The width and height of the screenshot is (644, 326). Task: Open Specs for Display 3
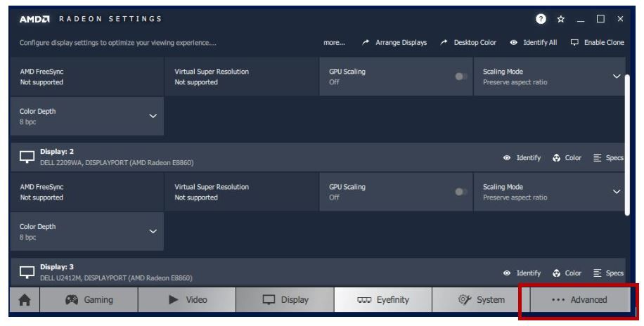(608, 273)
